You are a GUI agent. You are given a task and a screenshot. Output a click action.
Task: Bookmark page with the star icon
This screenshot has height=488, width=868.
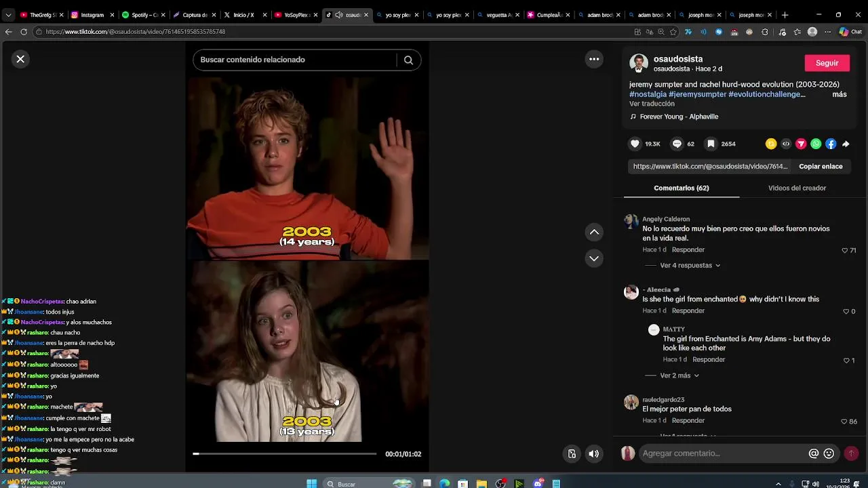coord(673,31)
